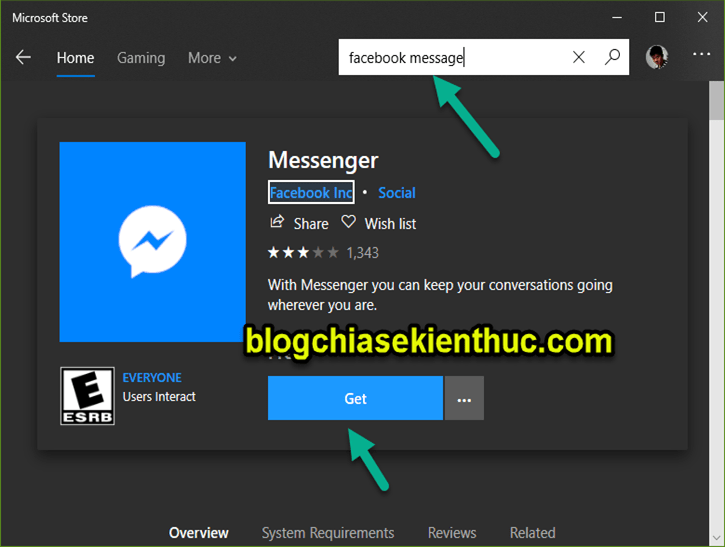
Task: Open the Facebook Inc publisher link
Action: click(x=311, y=192)
